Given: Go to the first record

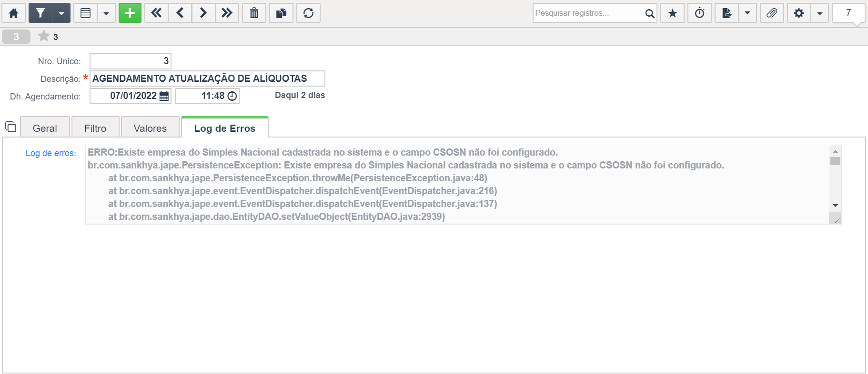Looking at the screenshot, I should pos(156,13).
